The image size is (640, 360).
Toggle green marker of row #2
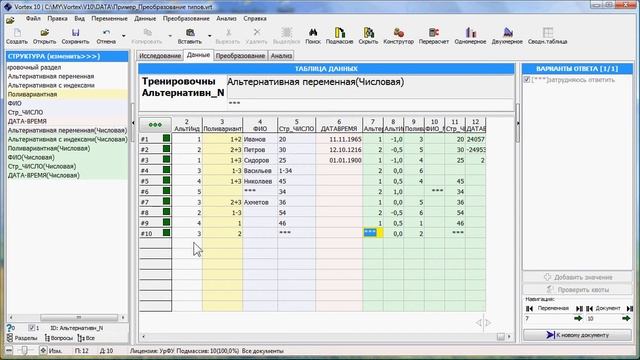click(x=166, y=149)
